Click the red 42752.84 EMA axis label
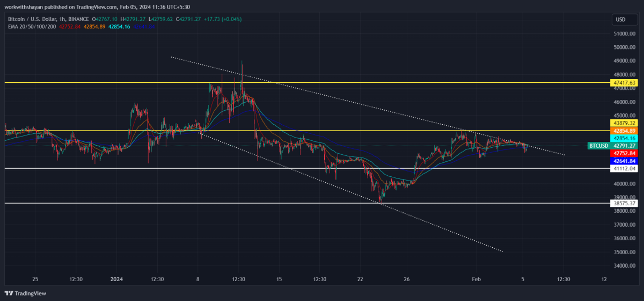Viewport: 644px width, 301px height. point(624,153)
